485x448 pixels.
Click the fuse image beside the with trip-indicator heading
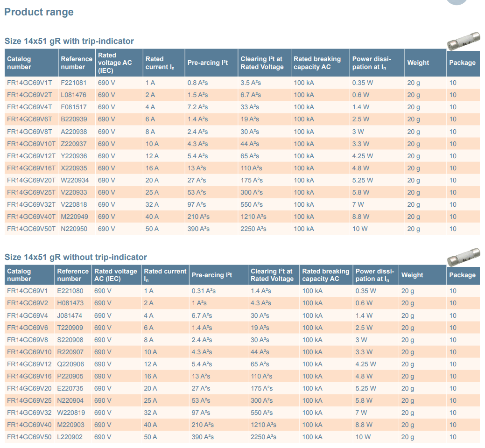coord(464,42)
